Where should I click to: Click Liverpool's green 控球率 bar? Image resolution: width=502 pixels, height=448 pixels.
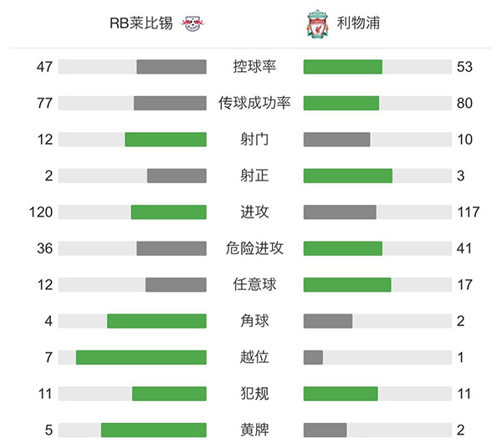[x=342, y=67]
